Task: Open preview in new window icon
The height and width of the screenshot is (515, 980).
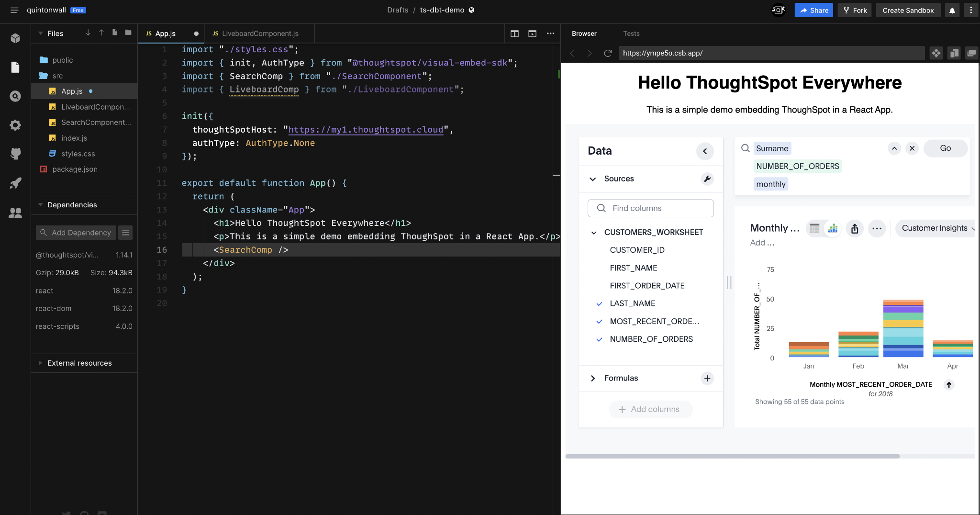Action: tap(971, 53)
